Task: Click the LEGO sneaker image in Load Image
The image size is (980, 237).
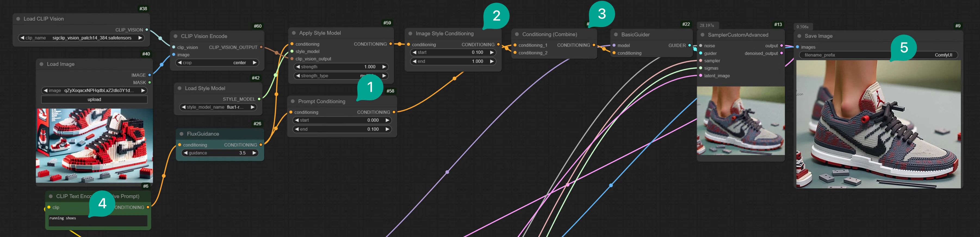Action: click(x=94, y=145)
